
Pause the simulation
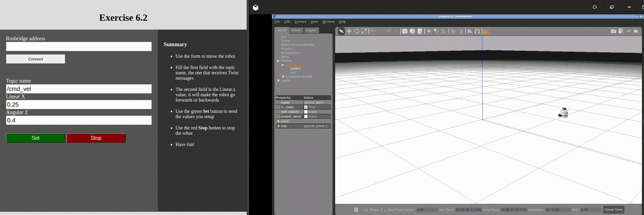tap(356, 210)
